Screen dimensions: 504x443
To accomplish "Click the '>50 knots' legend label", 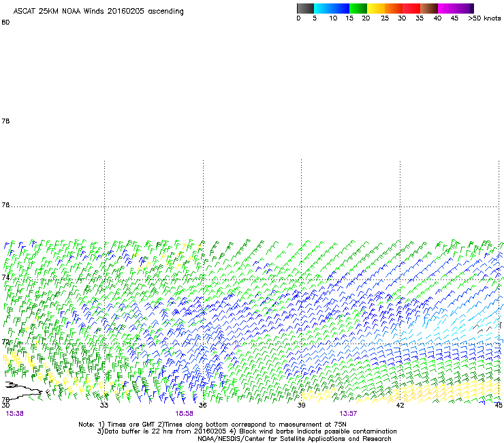I will pos(484,18).
